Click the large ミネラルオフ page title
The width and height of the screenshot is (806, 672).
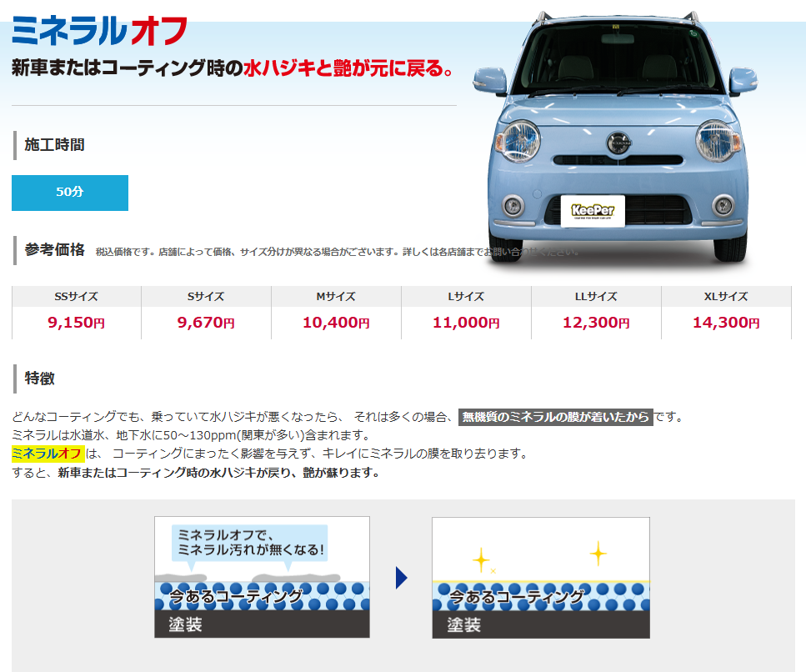click(100, 32)
